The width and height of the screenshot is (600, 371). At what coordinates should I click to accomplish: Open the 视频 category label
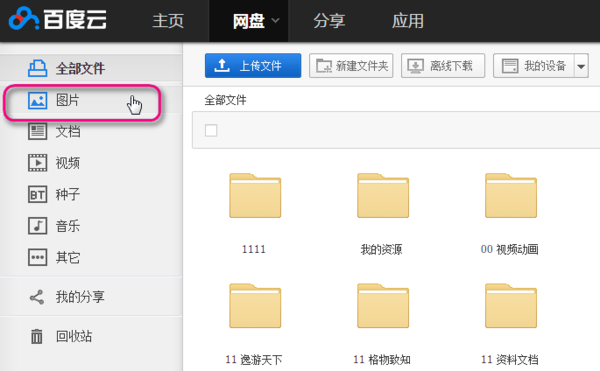pos(68,163)
